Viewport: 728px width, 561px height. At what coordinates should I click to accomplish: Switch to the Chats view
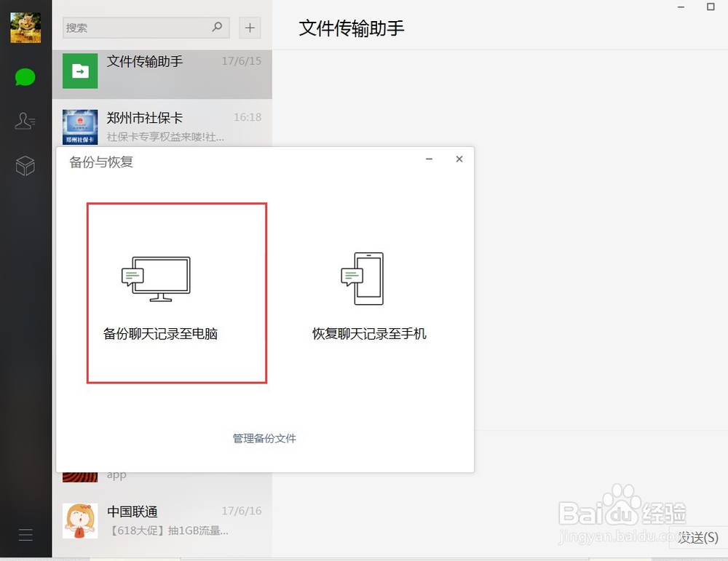click(25, 77)
